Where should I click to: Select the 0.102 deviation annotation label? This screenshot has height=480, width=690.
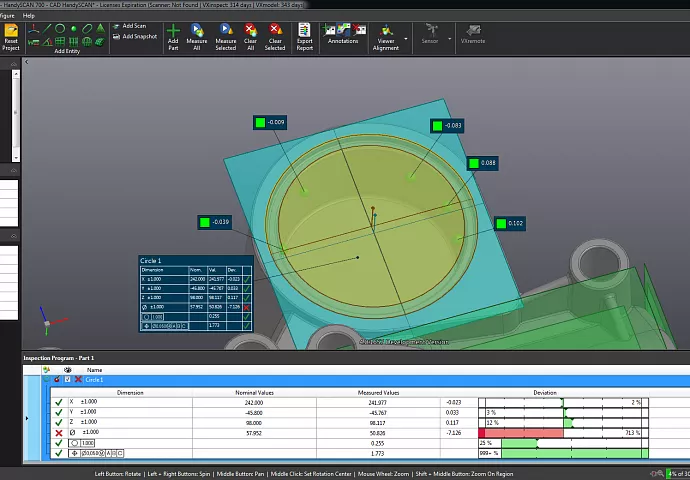point(510,224)
